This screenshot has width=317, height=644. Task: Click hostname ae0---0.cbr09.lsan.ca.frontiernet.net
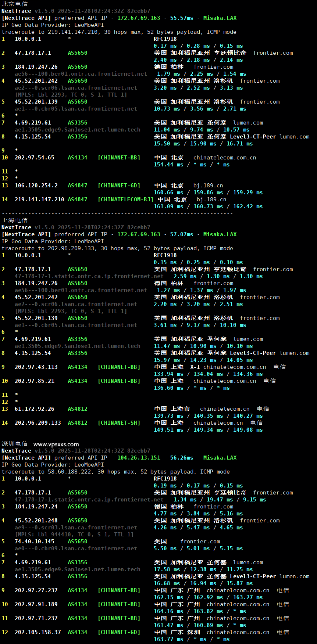pyautogui.click(x=76, y=548)
